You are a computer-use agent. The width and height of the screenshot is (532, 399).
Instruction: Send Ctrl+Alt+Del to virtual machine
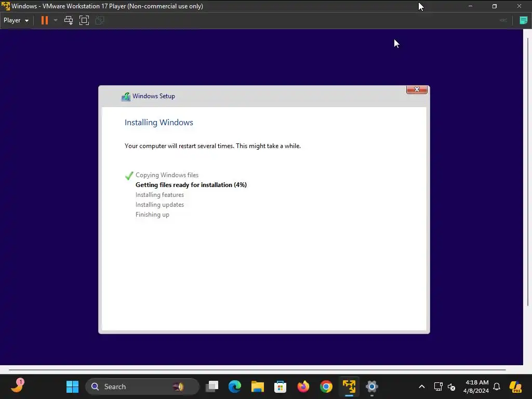coord(69,20)
